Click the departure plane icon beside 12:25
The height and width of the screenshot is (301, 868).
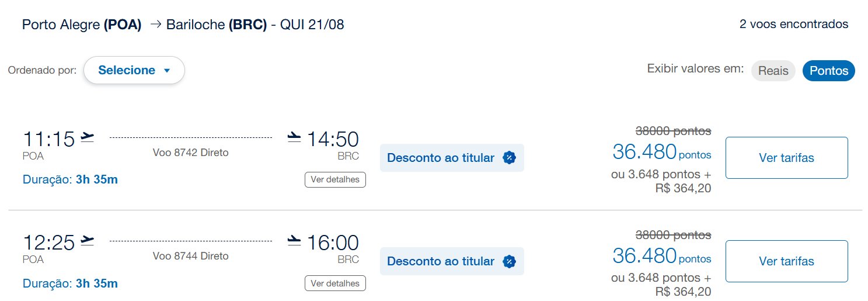tap(87, 241)
